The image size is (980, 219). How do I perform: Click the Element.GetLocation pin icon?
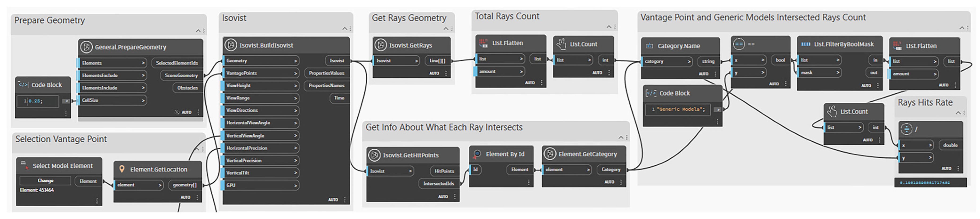(x=122, y=169)
